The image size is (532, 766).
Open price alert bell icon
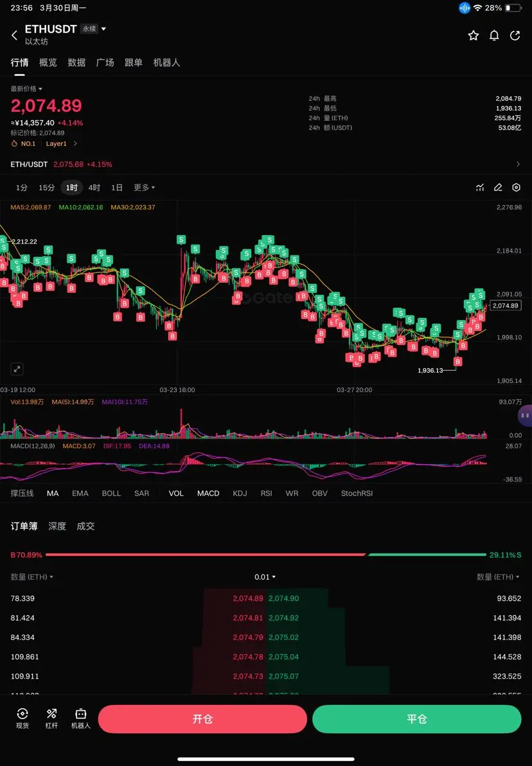494,35
